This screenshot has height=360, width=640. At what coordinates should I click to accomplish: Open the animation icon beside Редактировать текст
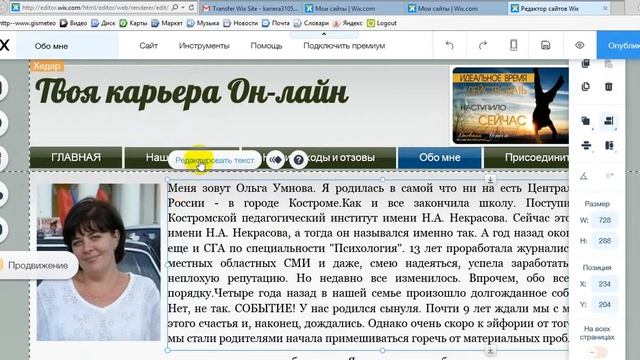(276, 160)
